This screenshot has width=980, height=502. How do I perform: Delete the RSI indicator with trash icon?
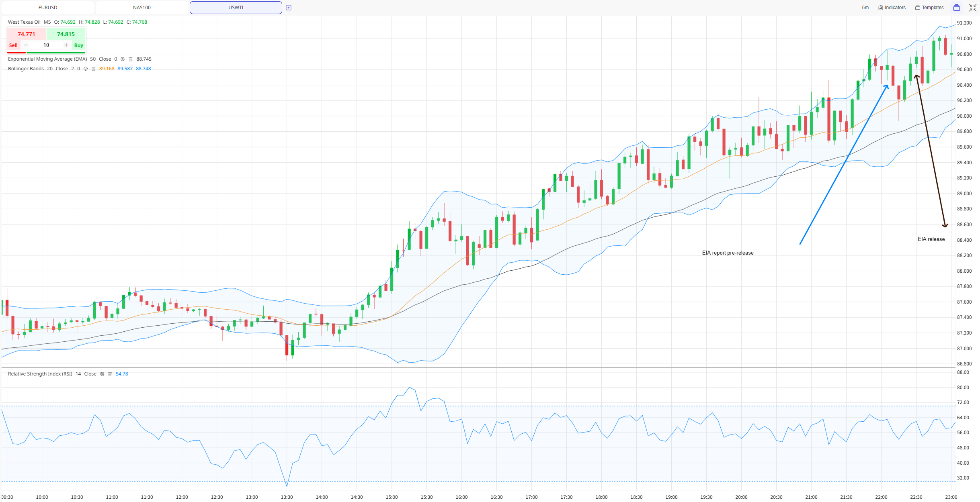pos(110,374)
